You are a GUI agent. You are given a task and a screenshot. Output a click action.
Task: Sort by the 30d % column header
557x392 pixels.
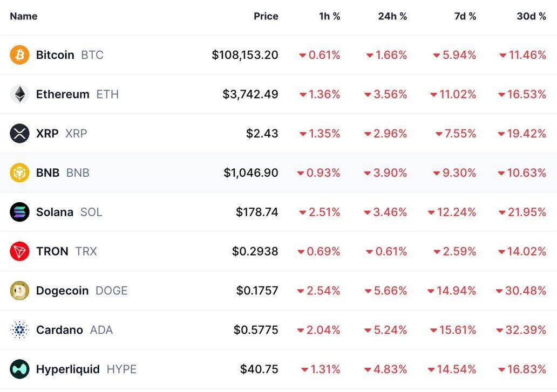point(531,16)
